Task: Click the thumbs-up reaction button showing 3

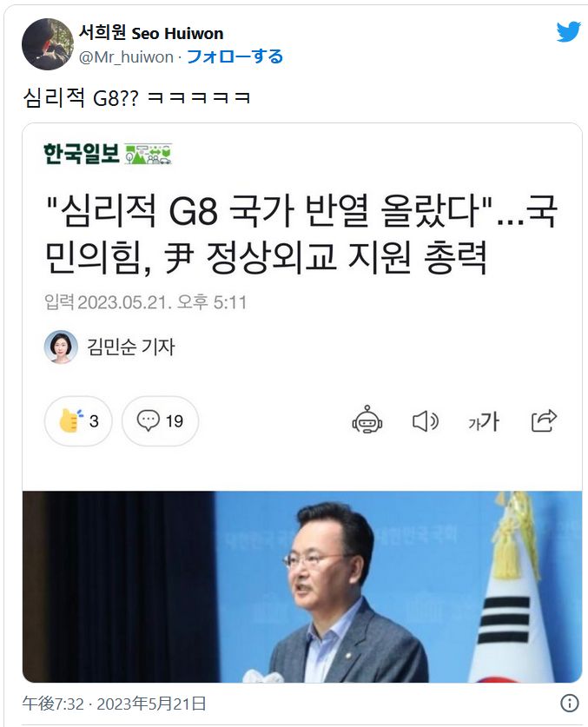Action: pyautogui.click(x=78, y=421)
